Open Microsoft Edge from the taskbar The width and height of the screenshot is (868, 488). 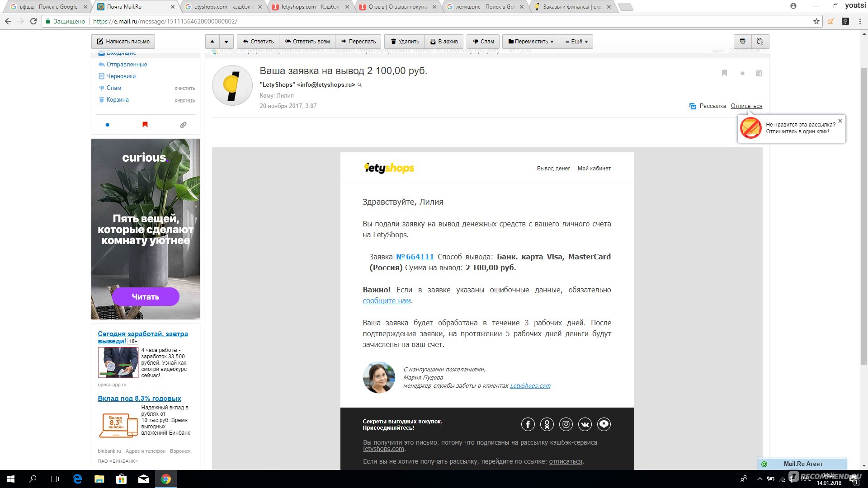point(77,479)
